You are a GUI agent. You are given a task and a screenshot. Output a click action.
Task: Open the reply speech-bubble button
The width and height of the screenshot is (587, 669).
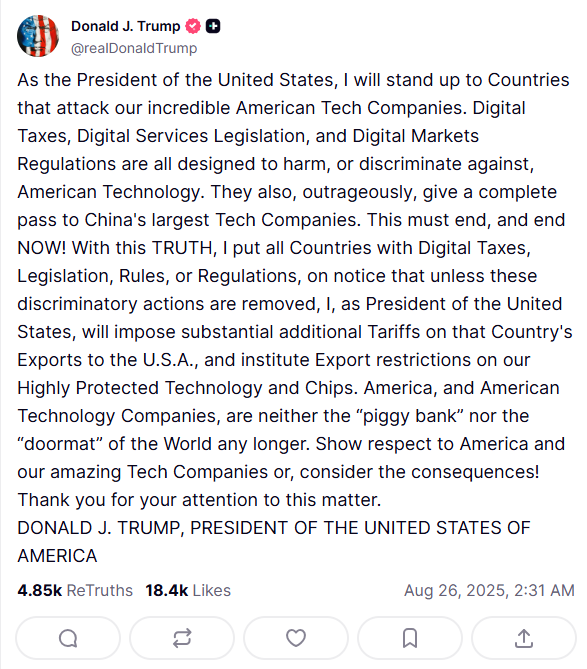coord(68,638)
